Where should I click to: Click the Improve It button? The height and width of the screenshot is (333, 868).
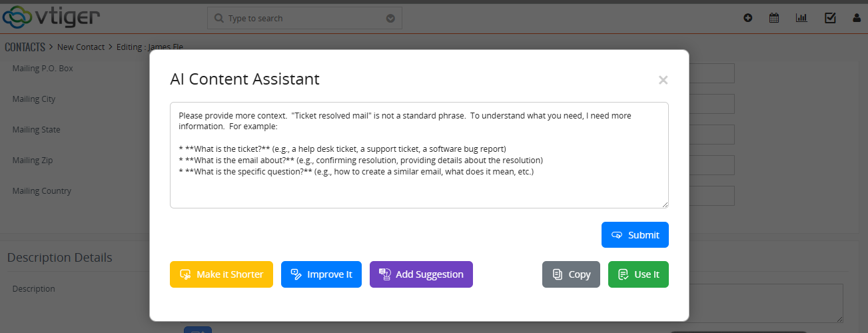(321, 274)
